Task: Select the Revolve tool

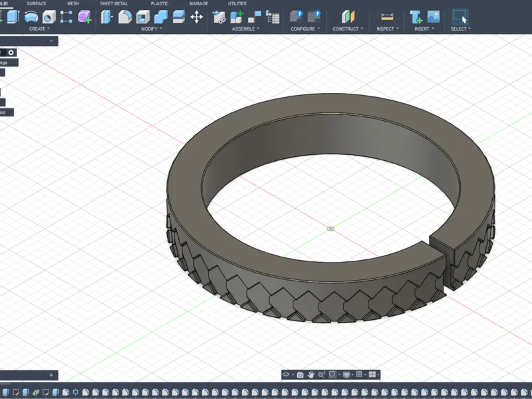Action: (31, 17)
